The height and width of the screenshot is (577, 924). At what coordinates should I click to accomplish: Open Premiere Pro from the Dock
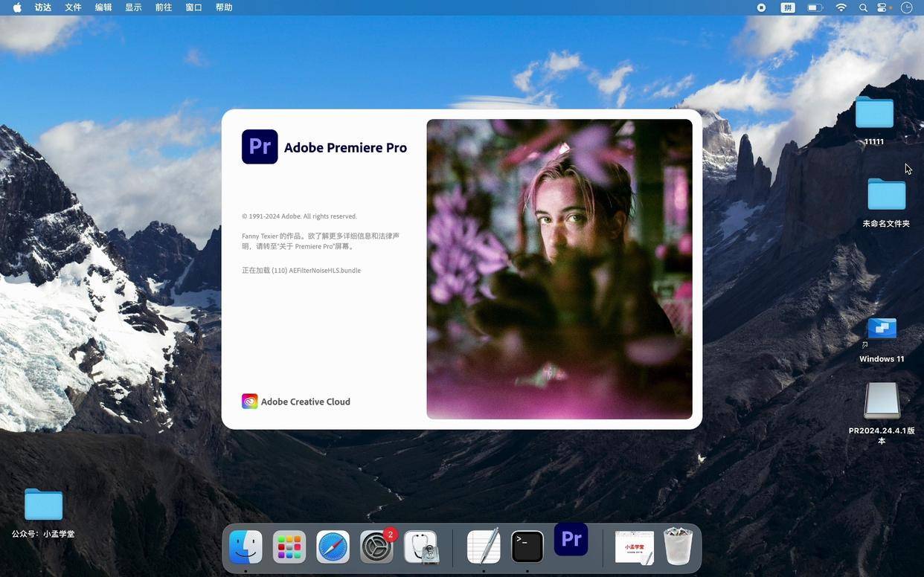click(x=571, y=540)
